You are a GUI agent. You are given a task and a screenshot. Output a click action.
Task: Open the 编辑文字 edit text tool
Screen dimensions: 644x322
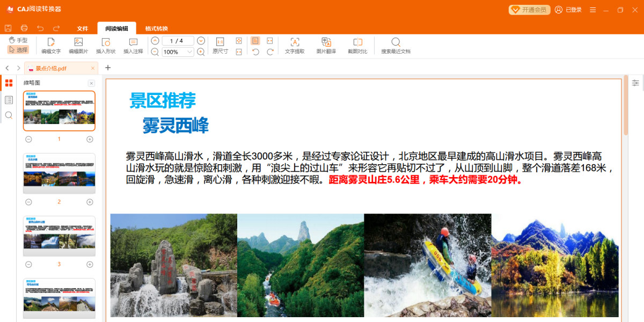(x=51, y=46)
